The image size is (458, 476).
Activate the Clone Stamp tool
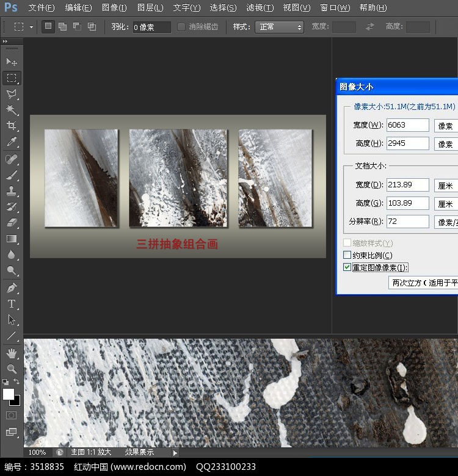point(12,191)
